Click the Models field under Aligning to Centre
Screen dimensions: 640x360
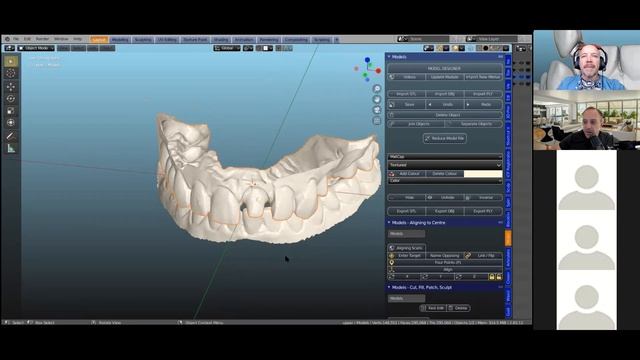406,234
